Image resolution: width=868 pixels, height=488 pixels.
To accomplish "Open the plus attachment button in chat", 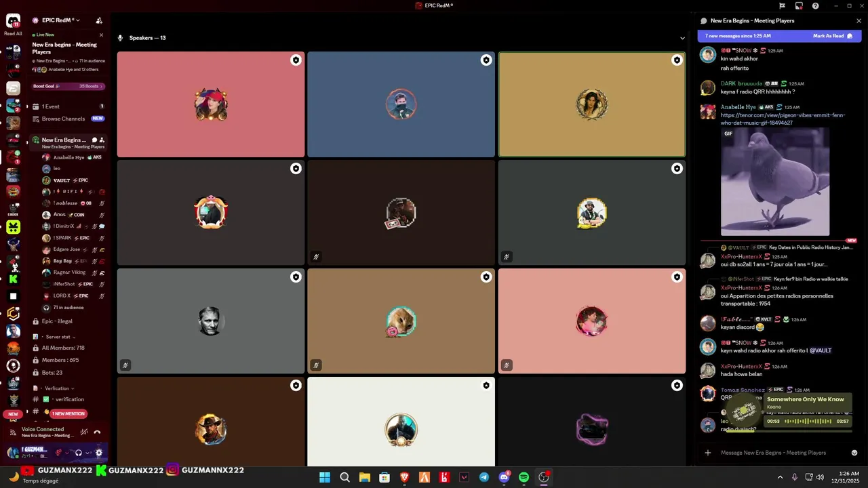I will pyautogui.click(x=707, y=453).
